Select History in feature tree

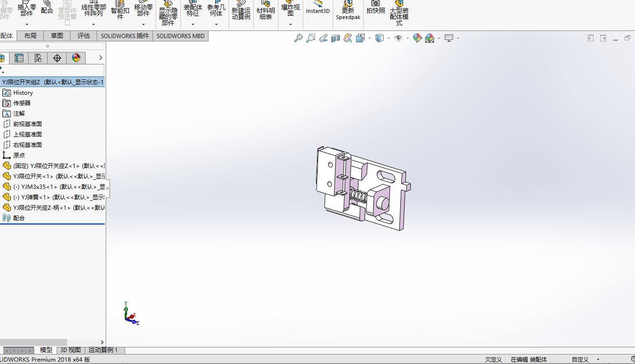click(23, 93)
